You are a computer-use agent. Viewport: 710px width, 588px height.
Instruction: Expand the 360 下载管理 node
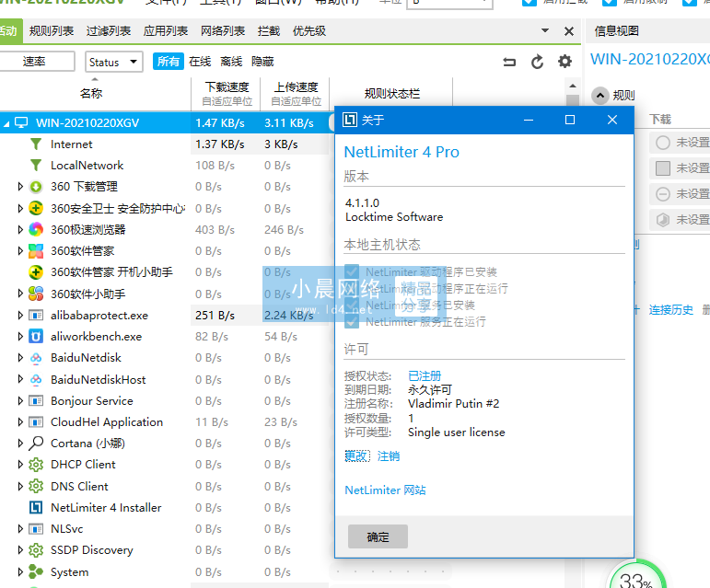coord(20,187)
